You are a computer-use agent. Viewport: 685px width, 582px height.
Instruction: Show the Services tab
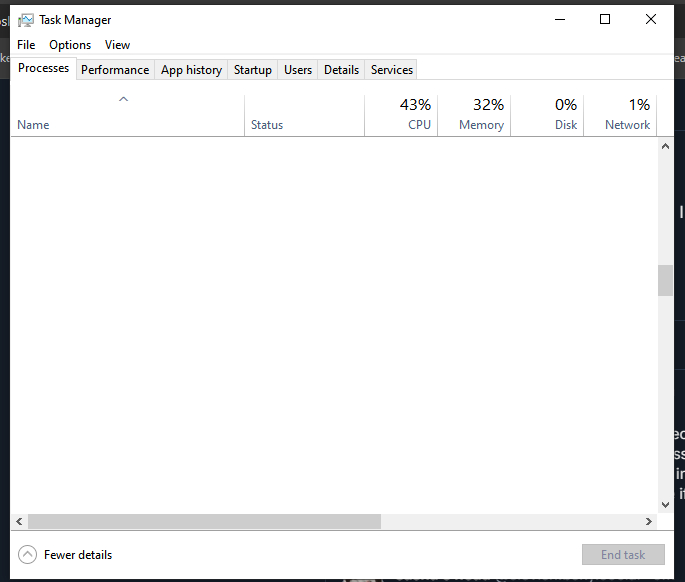[x=392, y=70]
